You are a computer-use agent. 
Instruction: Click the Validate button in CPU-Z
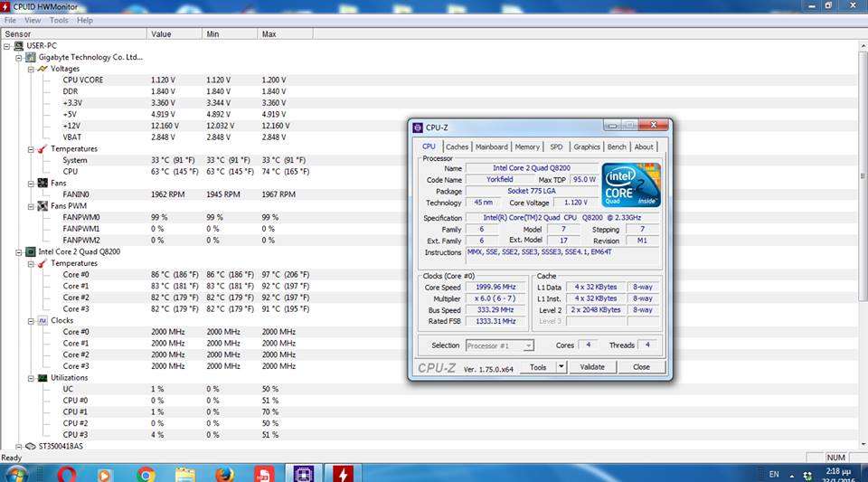click(592, 367)
